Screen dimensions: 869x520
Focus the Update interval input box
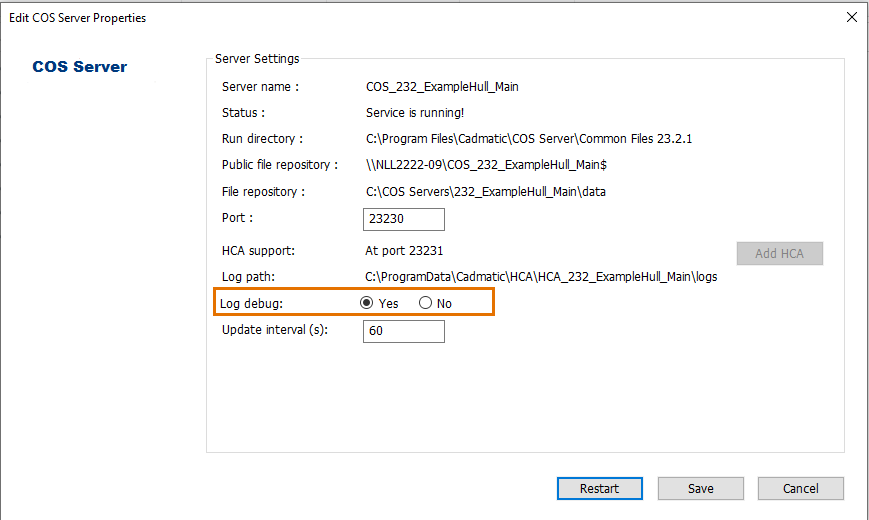coord(403,331)
